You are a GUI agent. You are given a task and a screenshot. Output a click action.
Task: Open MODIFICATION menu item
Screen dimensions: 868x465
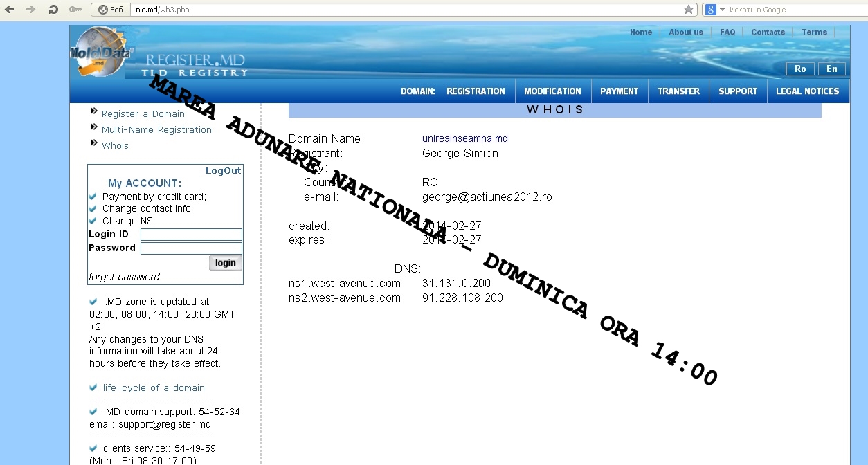552,91
